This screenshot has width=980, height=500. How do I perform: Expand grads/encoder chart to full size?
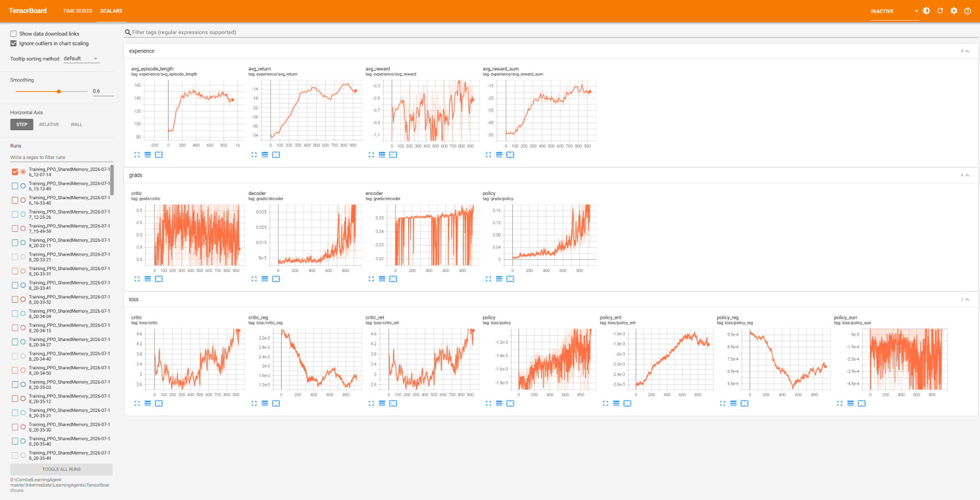click(371, 279)
